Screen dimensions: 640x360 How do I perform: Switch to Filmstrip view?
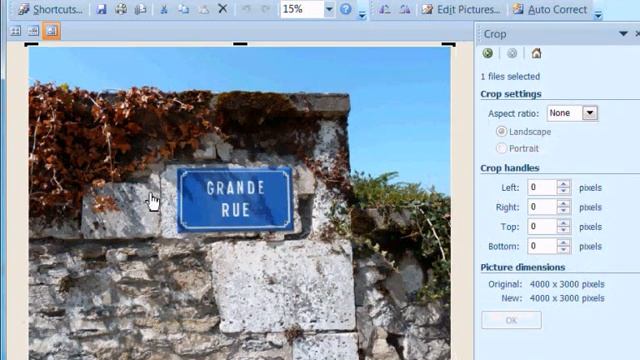(x=33, y=31)
